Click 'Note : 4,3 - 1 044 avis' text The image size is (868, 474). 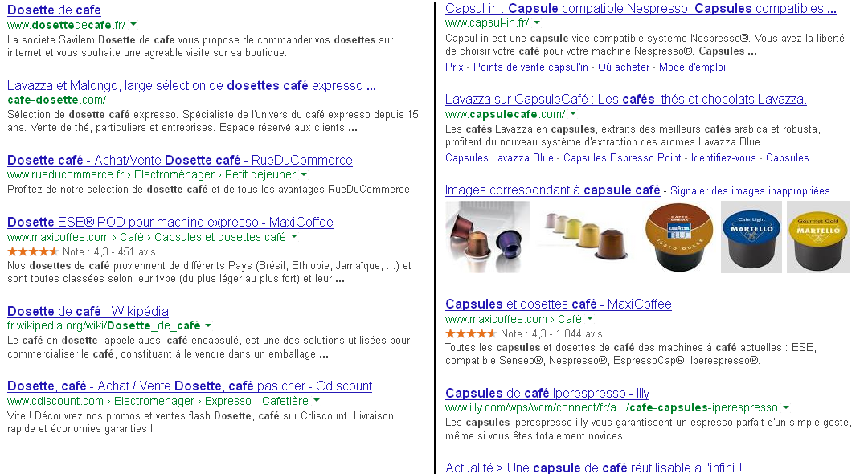551,333
